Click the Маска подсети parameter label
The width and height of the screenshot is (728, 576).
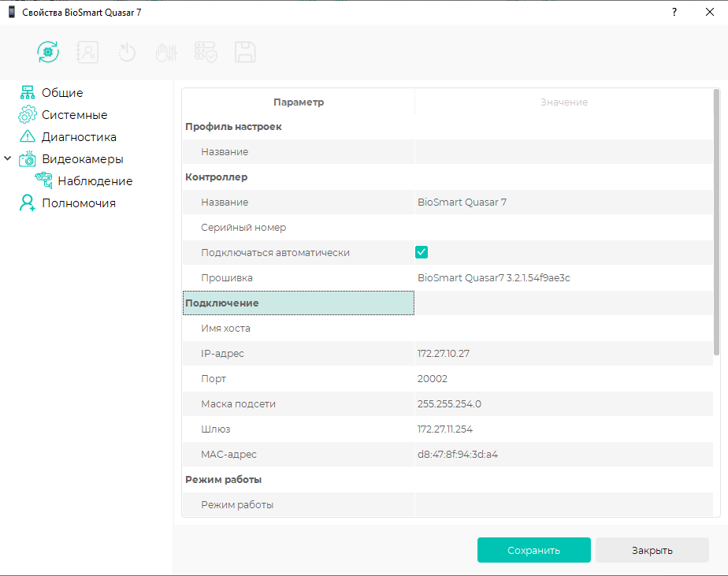click(x=238, y=403)
